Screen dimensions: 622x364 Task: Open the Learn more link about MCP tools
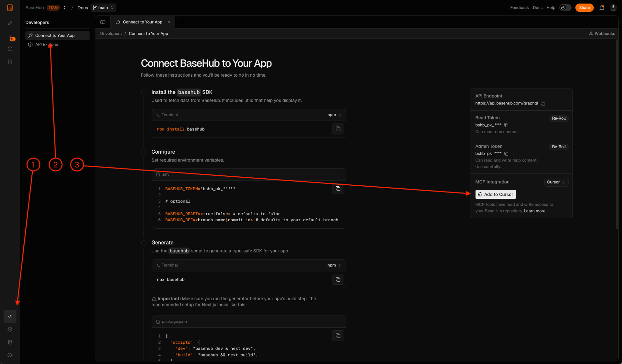click(535, 211)
